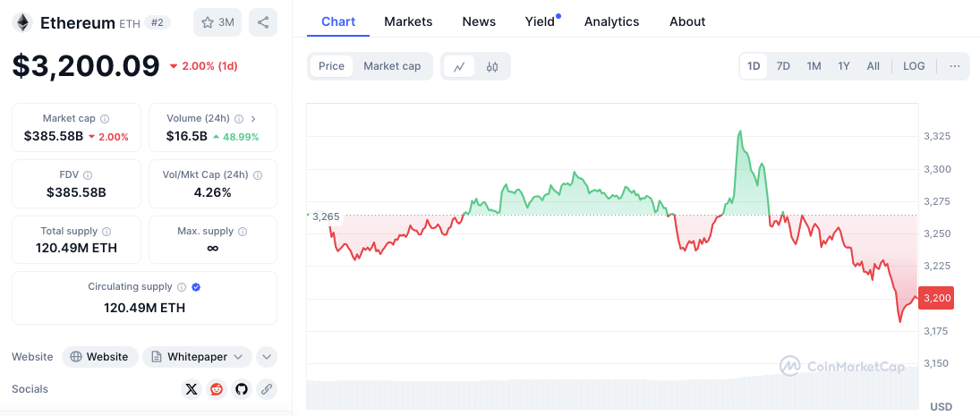Open the Reddit social icon
The height and width of the screenshot is (416, 980).
[216, 389]
